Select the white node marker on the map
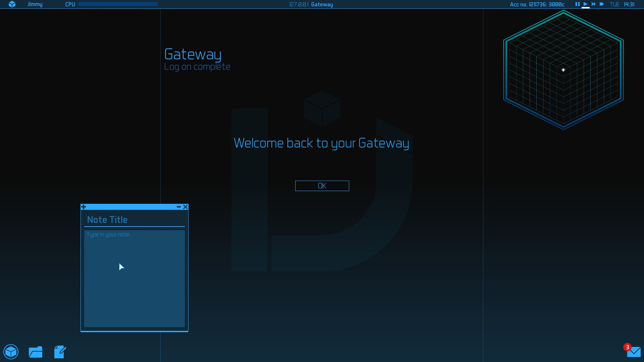The image size is (644, 362). tap(563, 70)
